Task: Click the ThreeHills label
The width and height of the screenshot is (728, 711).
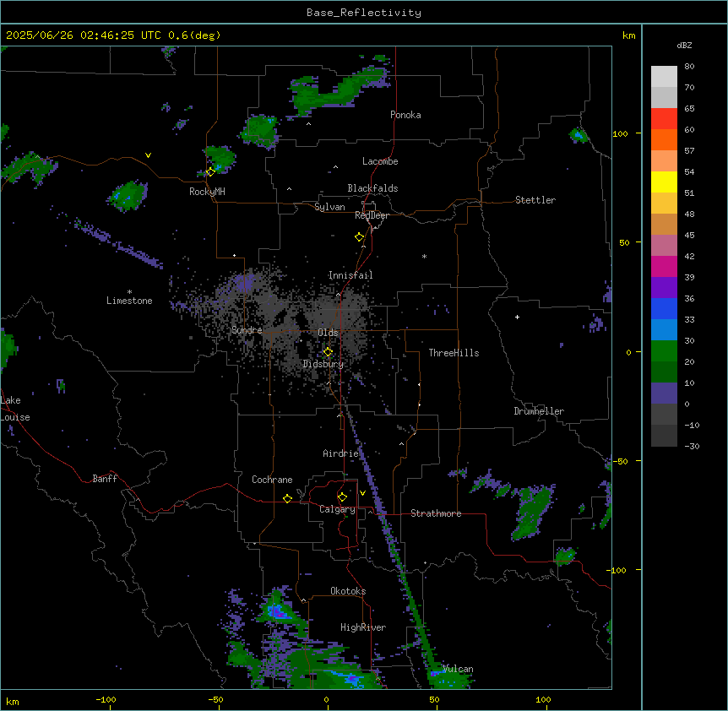Action: (x=454, y=353)
